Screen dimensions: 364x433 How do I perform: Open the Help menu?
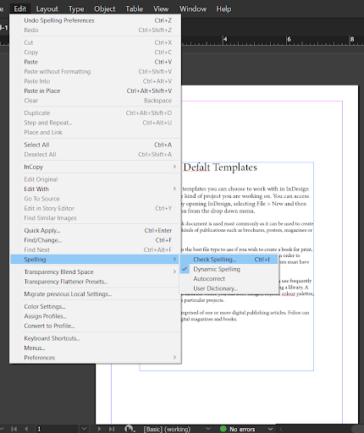tap(223, 9)
